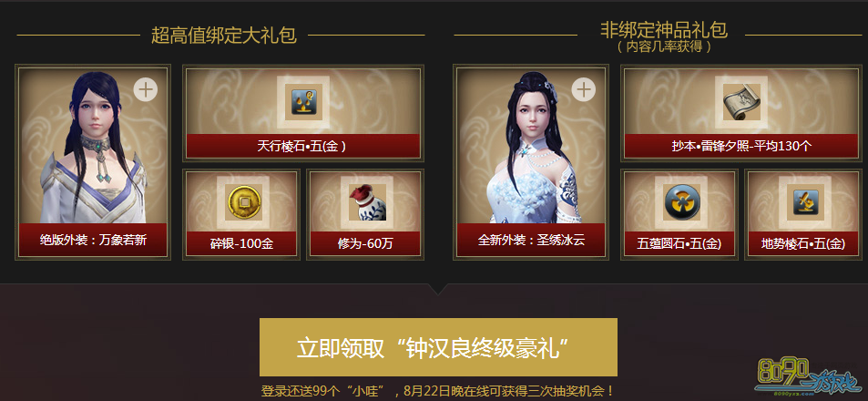Click the blue-white jar 修为 icon

click(366, 202)
